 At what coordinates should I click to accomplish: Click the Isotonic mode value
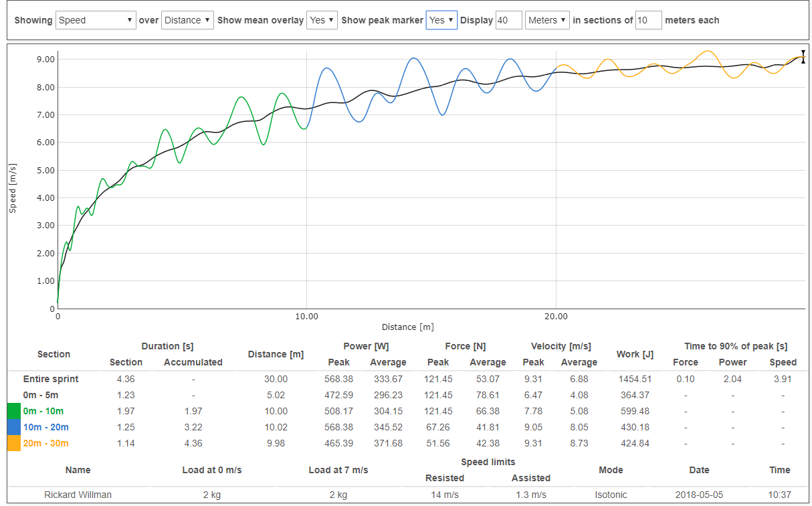[x=611, y=495]
